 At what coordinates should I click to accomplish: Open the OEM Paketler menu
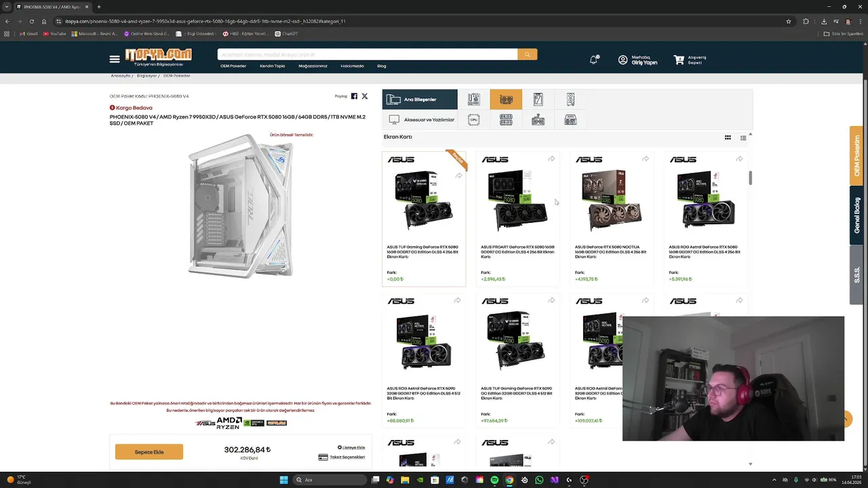[x=233, y=66]
